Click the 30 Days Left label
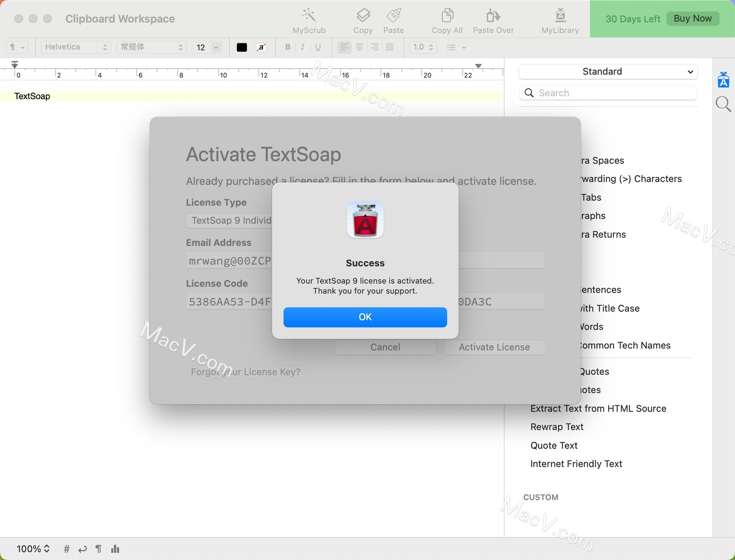This screenshot has width=735, height=560. click(633, 19)
